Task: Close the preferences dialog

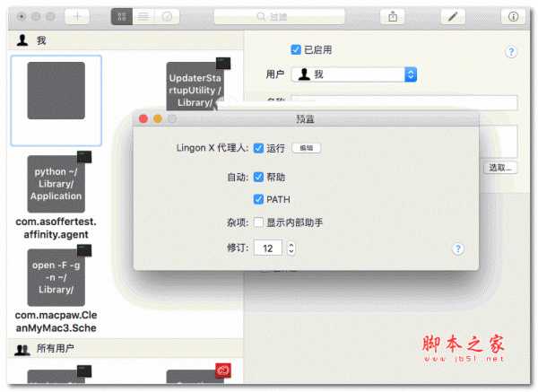Action: (x=143, y=118)
